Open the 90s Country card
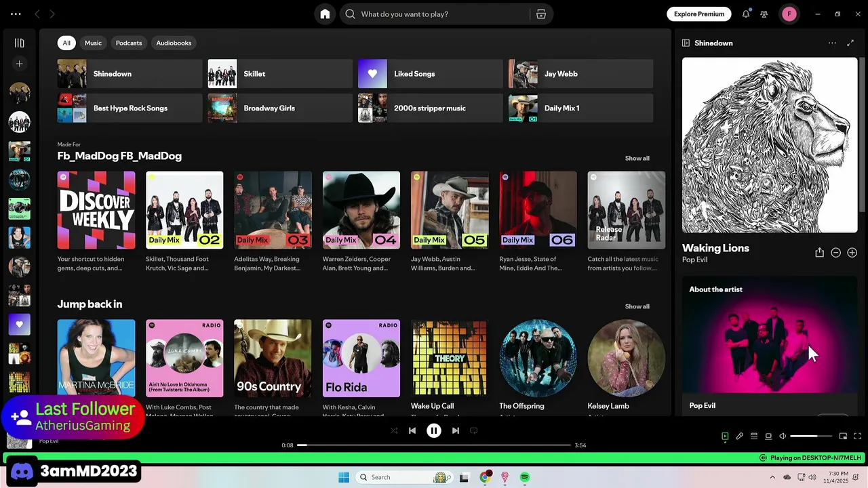The height and width of the screenshot is (488, 868). coord(273,366)
